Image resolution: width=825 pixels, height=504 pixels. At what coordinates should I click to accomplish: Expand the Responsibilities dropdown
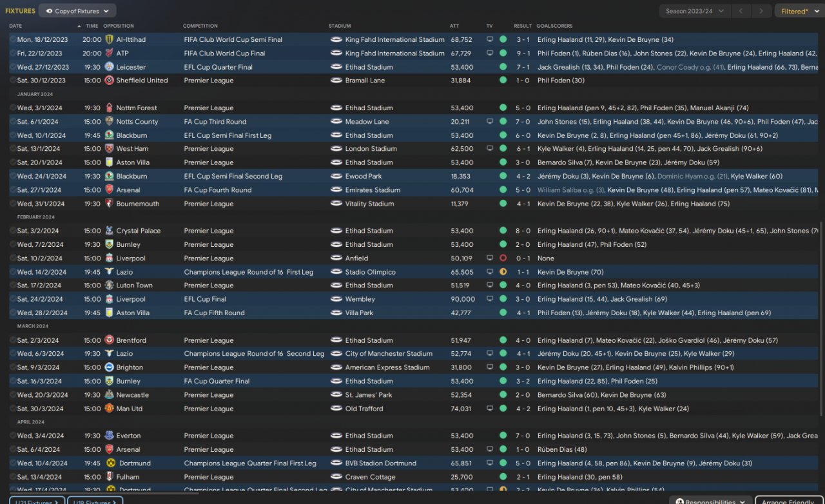tap(710, 501)
